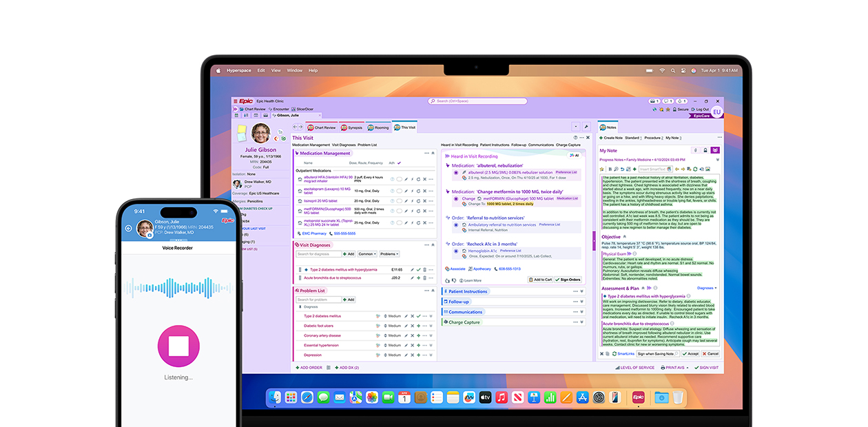Discontinue escitalopram using its X icon
The width and height of the screenshot is (868, 427).
tap(424, 189)
